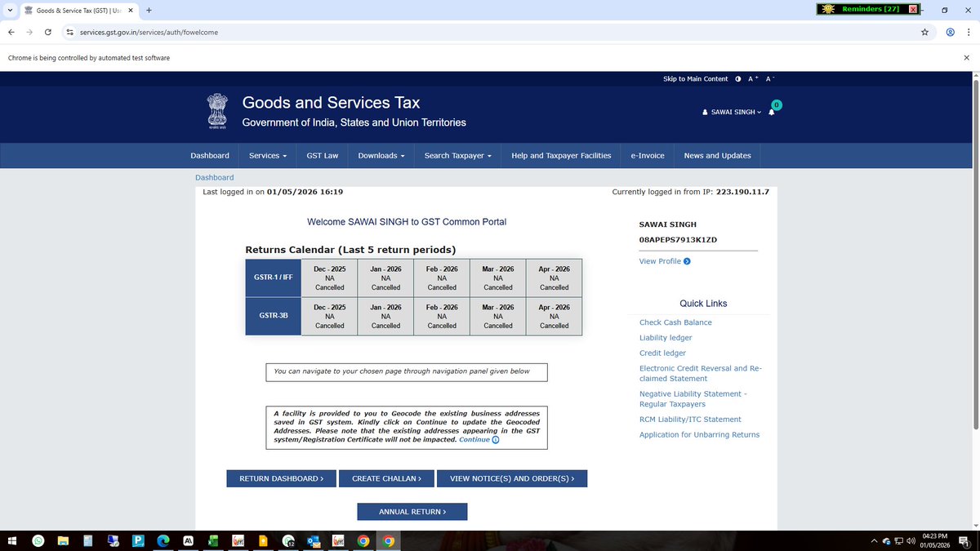This screenshot has height=551, width=980.
Task: Increase font size with A+
Action: point(753,79)
